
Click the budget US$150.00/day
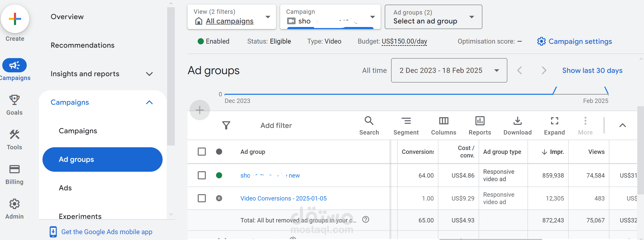pyautogui.click(x=404, y=41)
